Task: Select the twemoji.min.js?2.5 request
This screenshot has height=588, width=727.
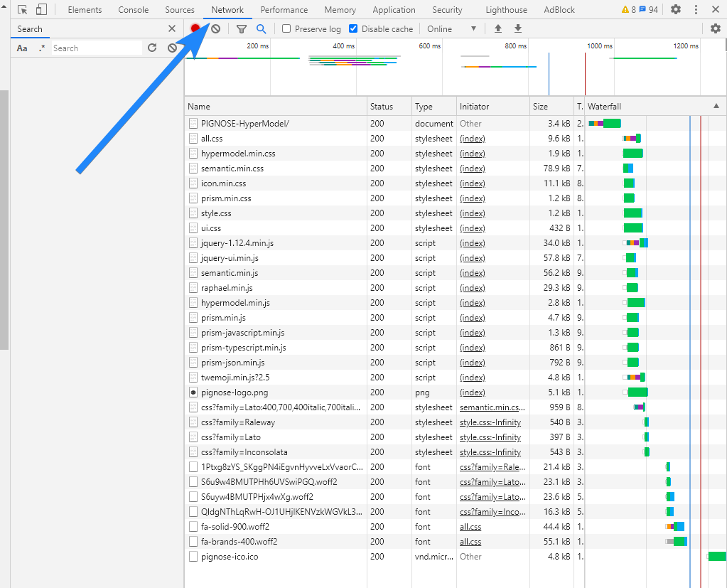Action: click(235, 378)
